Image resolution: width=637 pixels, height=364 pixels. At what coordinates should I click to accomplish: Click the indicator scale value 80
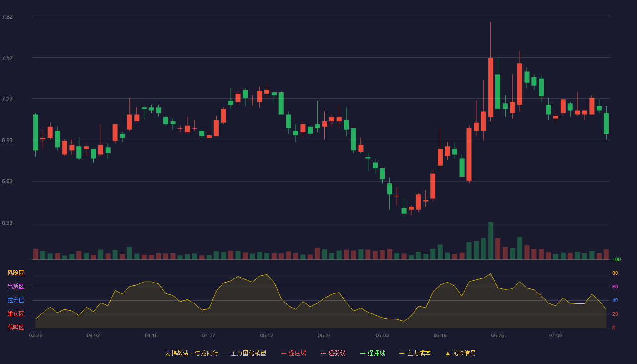tap(615, 273)
